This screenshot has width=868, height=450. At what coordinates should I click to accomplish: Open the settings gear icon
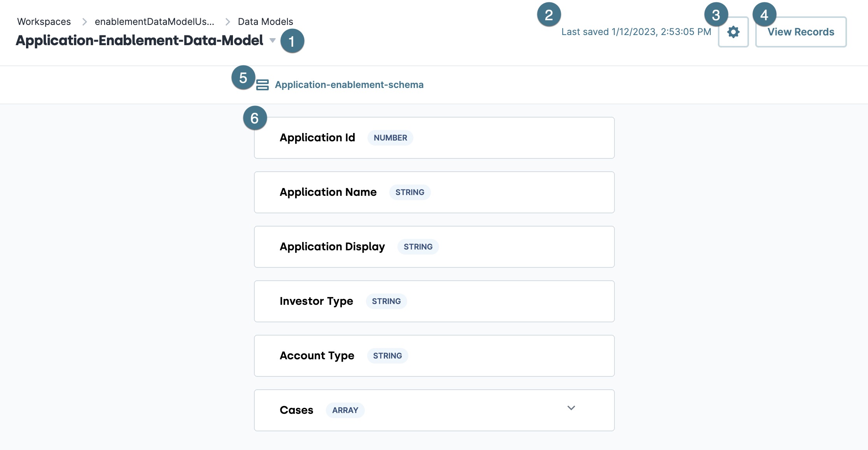coord(733,32)
